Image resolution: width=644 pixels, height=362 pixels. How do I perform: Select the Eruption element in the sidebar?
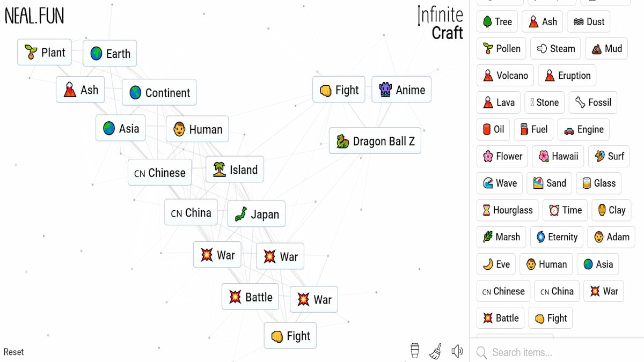pyautogui.click(x=567, y=75)
